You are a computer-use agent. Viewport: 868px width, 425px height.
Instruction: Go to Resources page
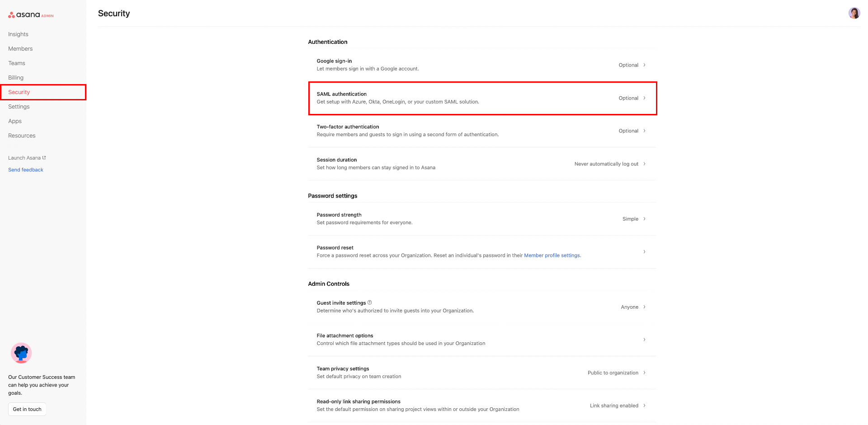point(22,136)
